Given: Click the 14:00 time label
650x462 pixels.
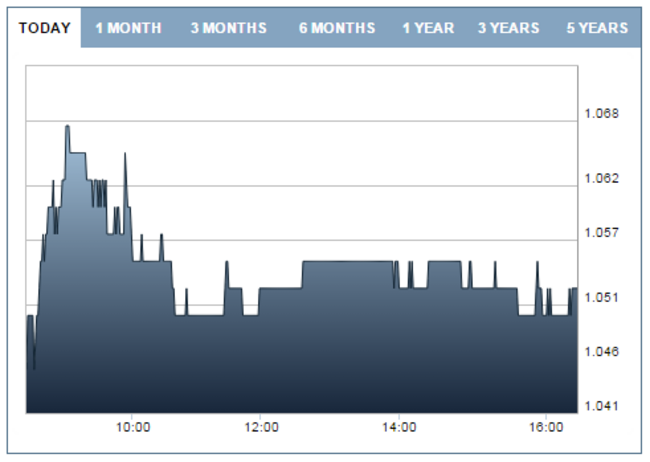Looking at the screenshot, I should pyautogui.click(x=399, y=428).
